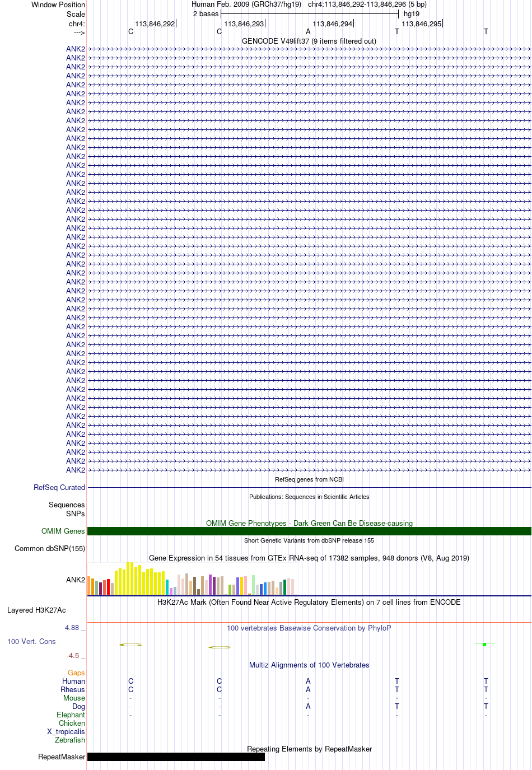532x770 pixels.
Task: Click the reference base A in the ruler
Action: tap(308, 31)
